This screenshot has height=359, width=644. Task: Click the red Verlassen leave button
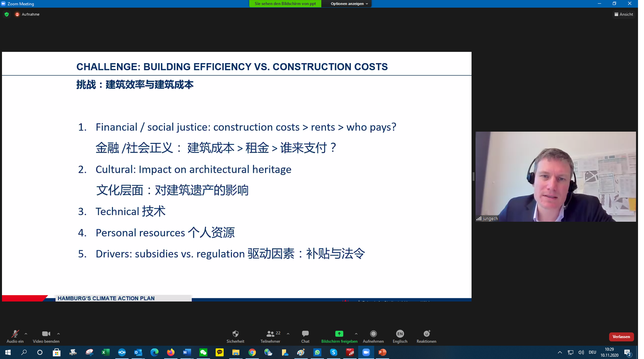[621, 337]
